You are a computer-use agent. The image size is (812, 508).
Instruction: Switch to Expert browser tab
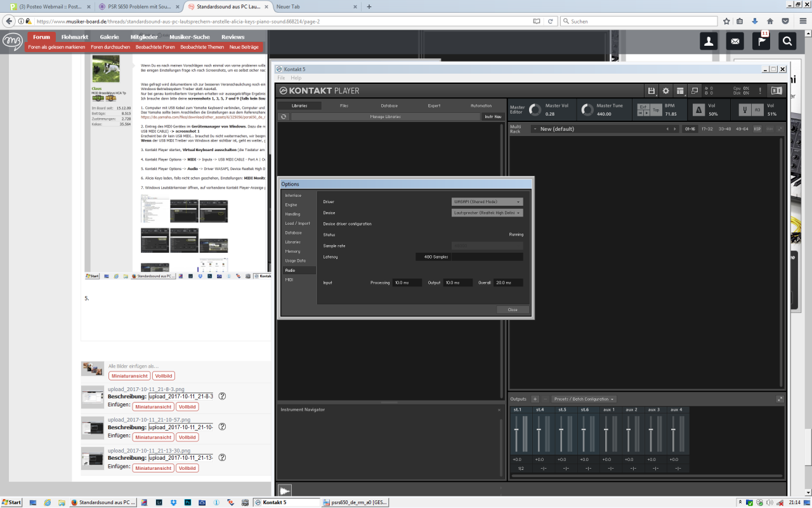point(434,105)
